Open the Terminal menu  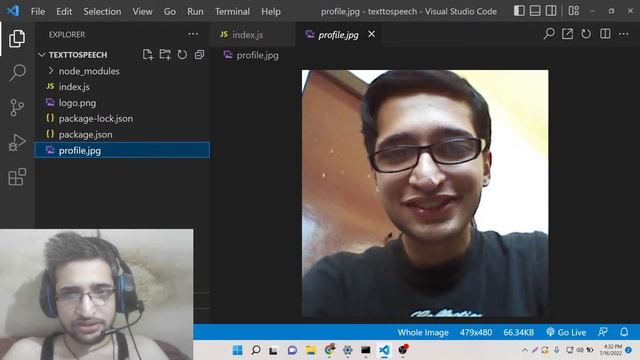(x=232, y=11)
